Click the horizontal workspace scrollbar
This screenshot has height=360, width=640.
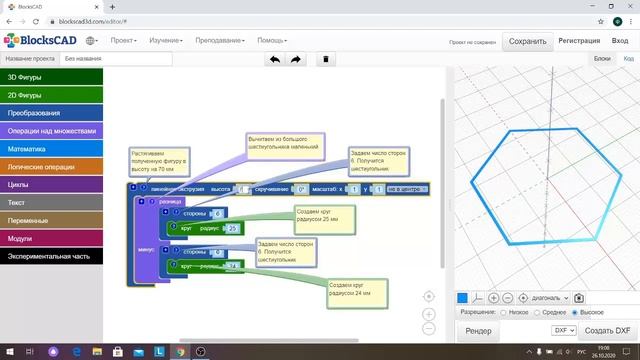pyautogui.click(x=269, y=340)
